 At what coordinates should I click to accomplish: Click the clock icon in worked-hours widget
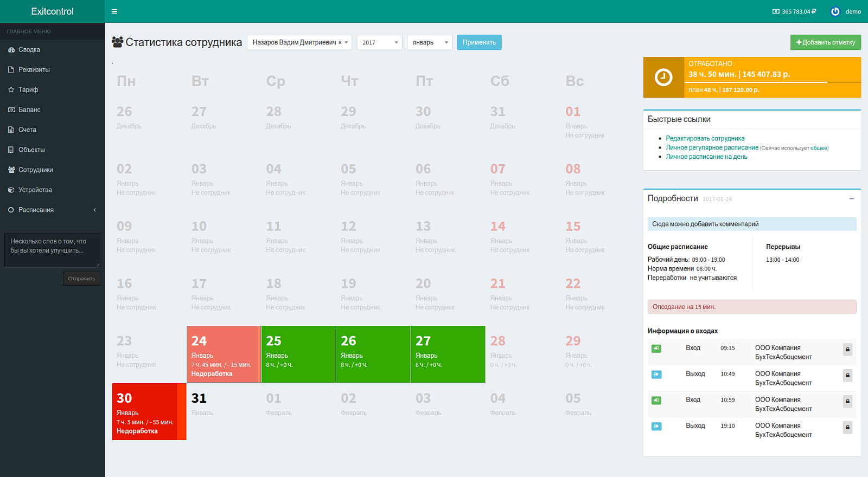663,78
